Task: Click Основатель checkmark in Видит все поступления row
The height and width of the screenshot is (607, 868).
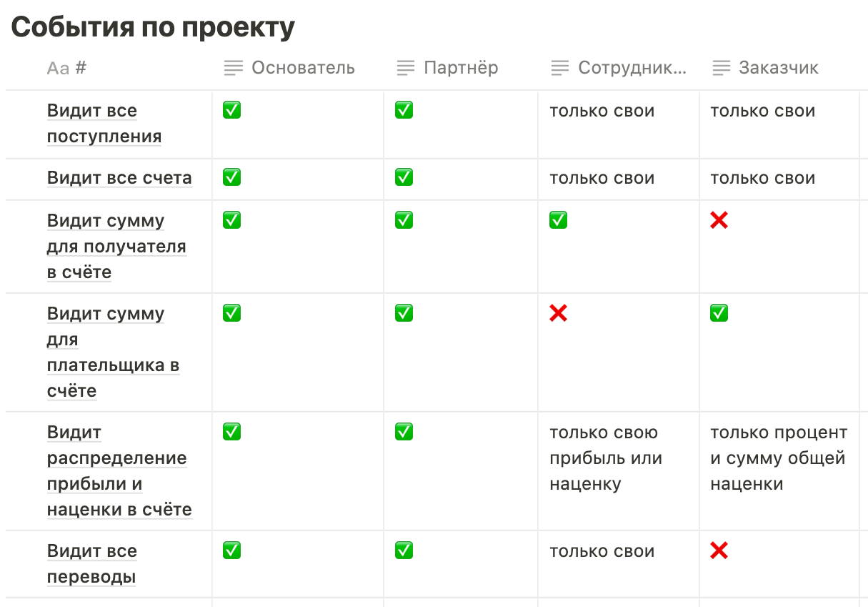Action: 231,110
